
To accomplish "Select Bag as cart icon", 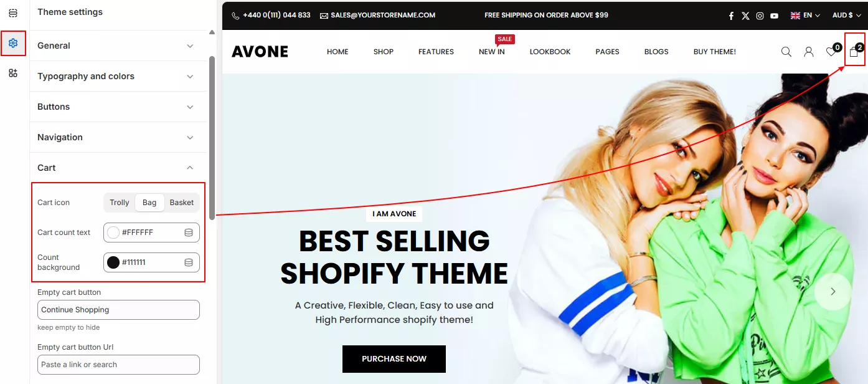I will coord(149,203).
